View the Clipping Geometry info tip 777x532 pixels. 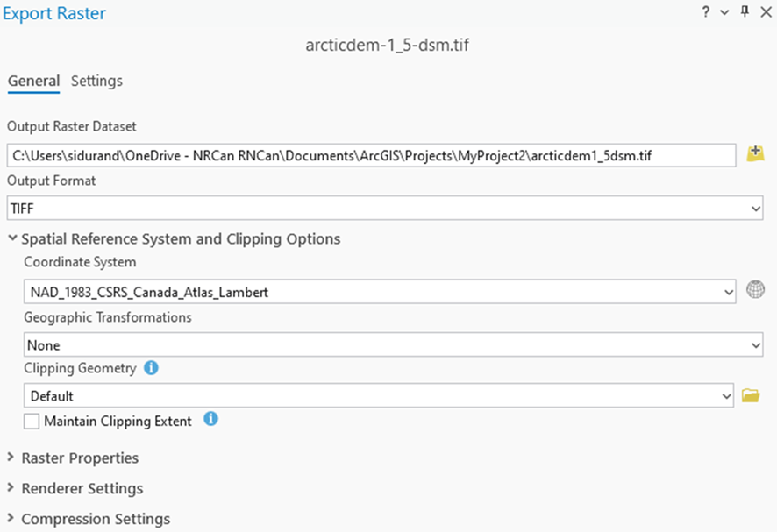(150, 368)
